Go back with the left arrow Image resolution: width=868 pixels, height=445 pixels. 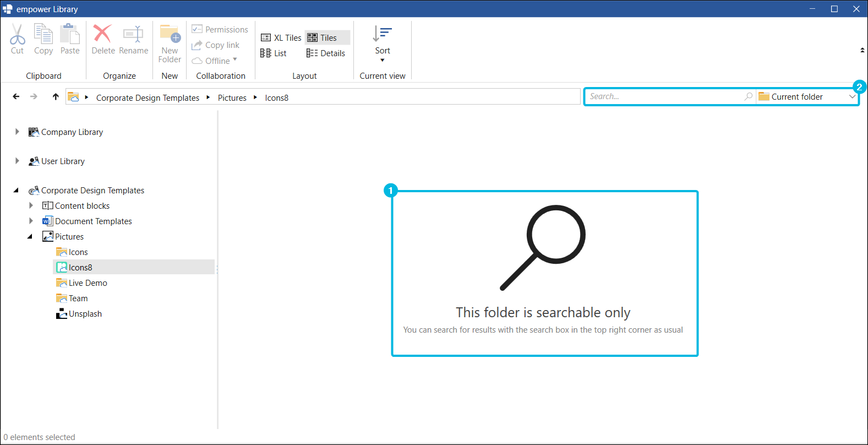16,96
